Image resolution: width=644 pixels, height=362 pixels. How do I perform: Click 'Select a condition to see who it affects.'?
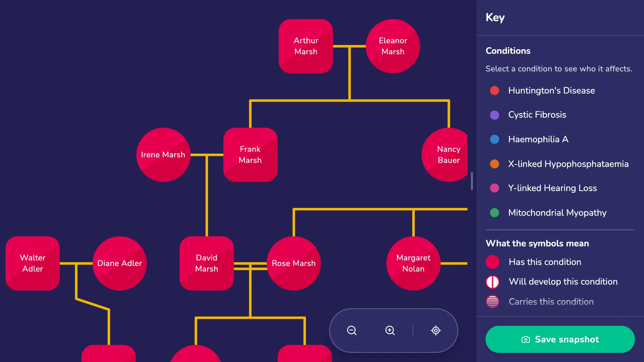click(x=559, y=69)
